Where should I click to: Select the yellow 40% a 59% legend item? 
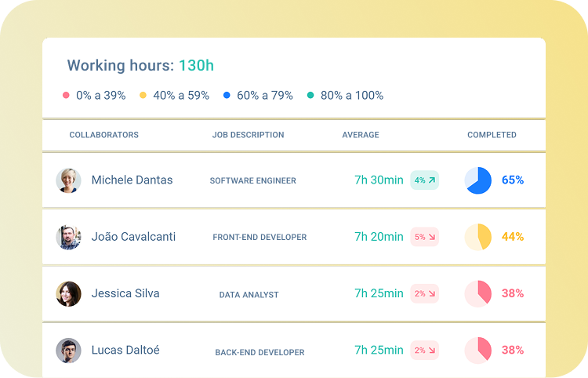[175, 96]
